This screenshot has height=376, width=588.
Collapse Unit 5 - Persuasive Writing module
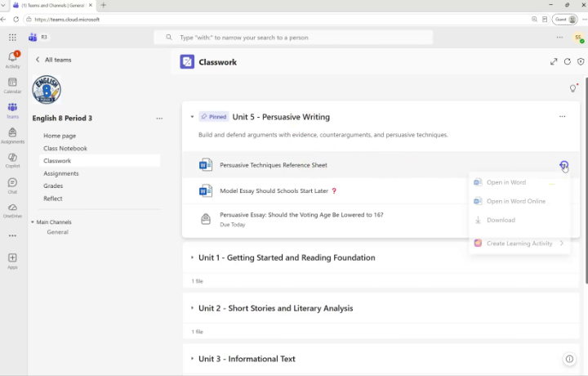(192, 117)
